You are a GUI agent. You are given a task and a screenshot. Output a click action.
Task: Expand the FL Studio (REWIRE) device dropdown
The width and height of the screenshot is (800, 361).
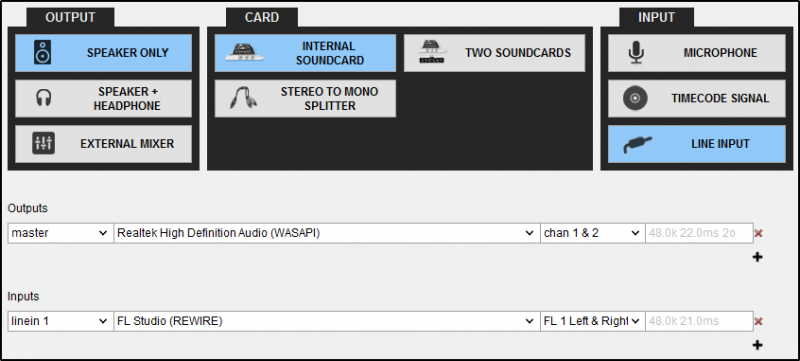(327, 321)
